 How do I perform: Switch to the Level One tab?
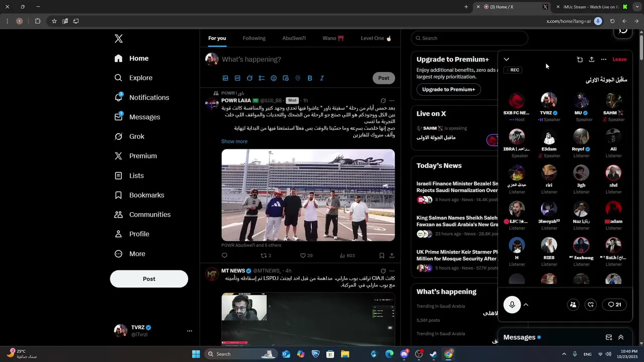(x=376, y=38)
